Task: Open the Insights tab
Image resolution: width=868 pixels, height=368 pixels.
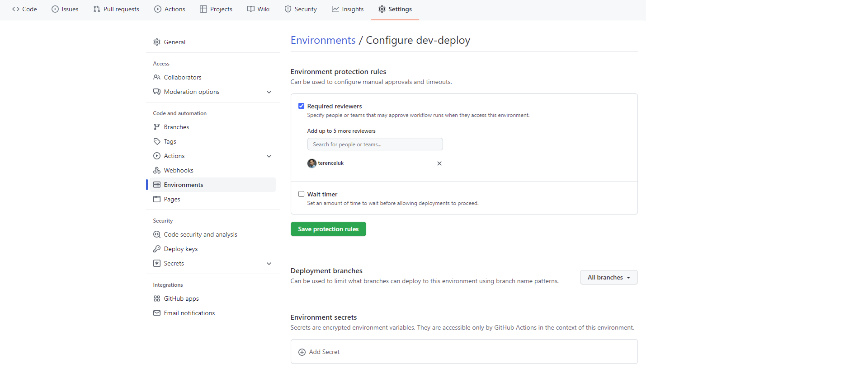Action: point(348,9)
